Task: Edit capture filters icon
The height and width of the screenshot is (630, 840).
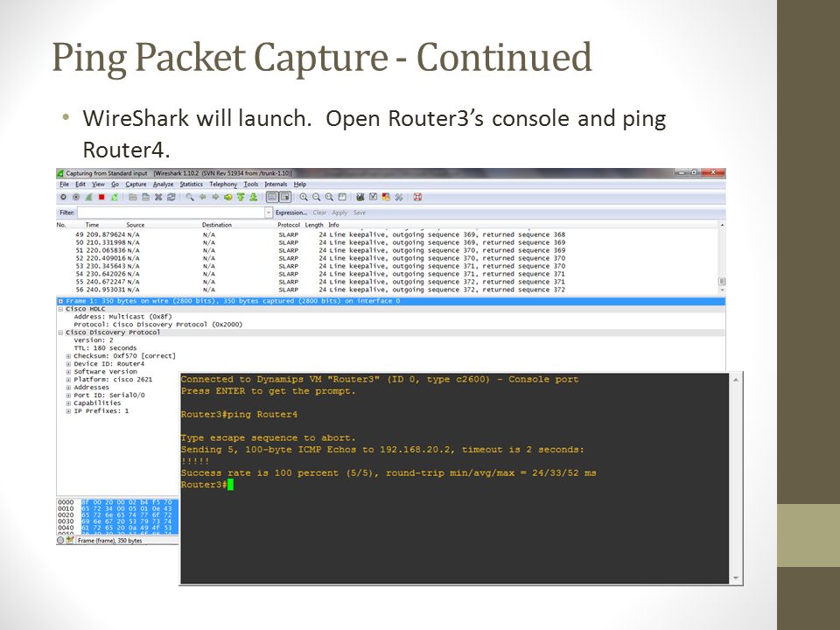Action: 360,197
